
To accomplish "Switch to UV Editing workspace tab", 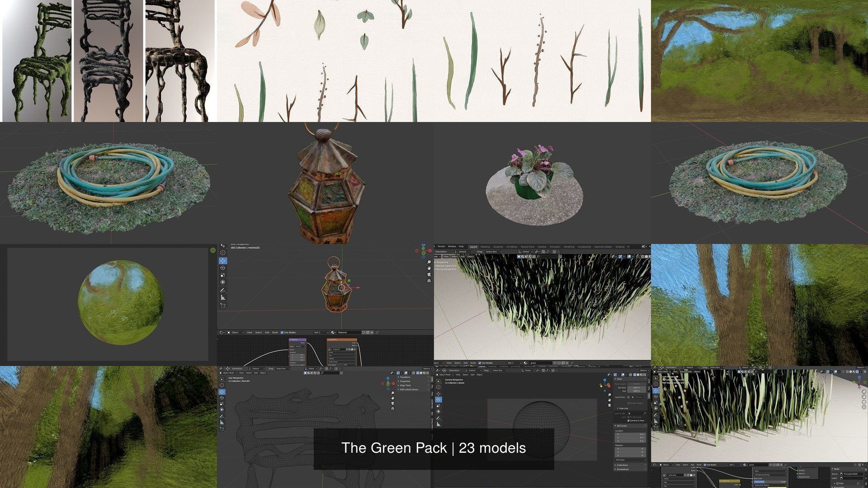I will click(512, 247).
